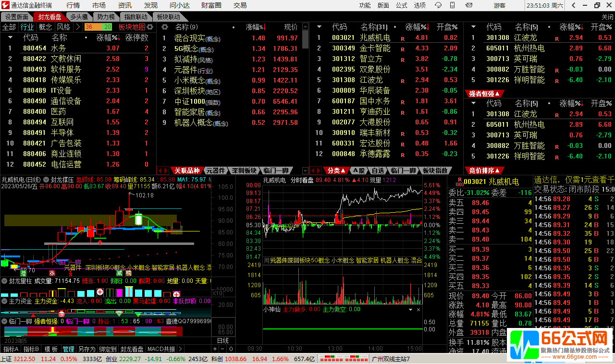Toggle the 临门一脚 indicator collapse circle

(4, 321)
